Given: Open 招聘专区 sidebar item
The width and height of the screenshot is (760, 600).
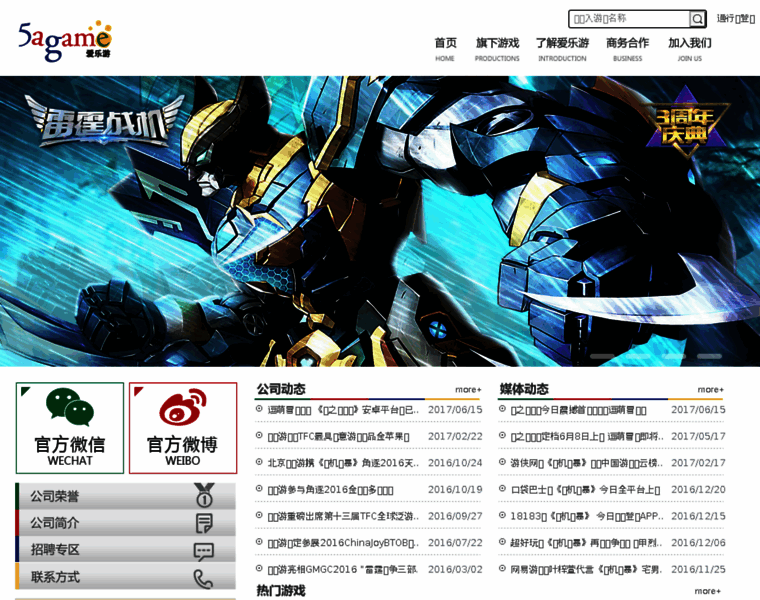Looking at the screenshot, I should (126, 550).
